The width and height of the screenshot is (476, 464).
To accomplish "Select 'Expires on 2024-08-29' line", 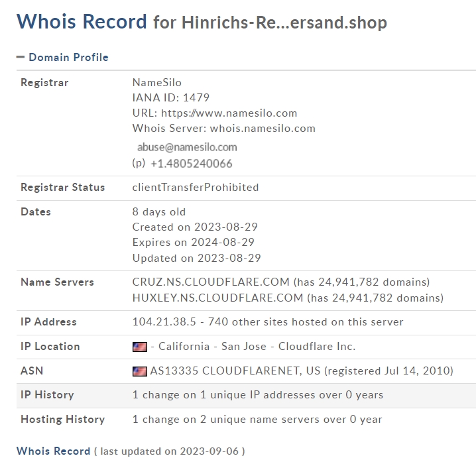I will click(x=194, y=242).
